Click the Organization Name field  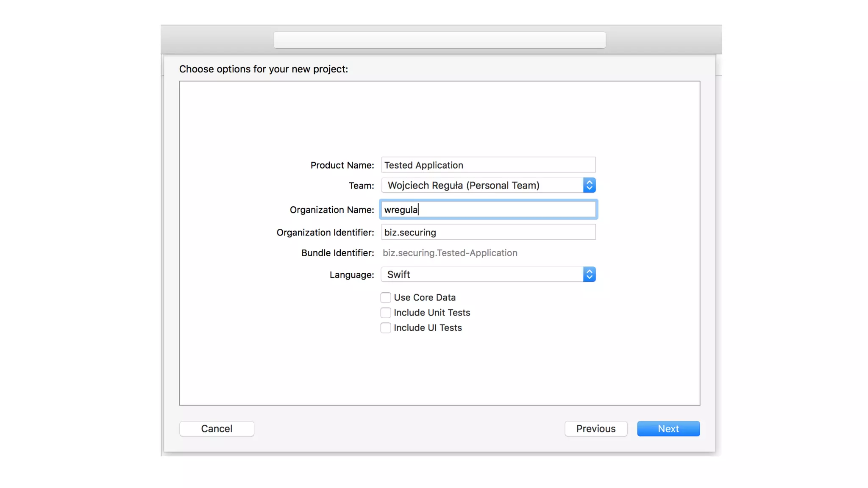click(x=488, y=210)
